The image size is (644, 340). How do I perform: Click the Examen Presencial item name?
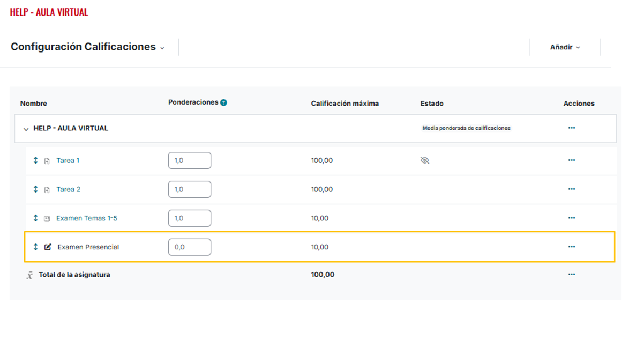click(x=88, y=247)
